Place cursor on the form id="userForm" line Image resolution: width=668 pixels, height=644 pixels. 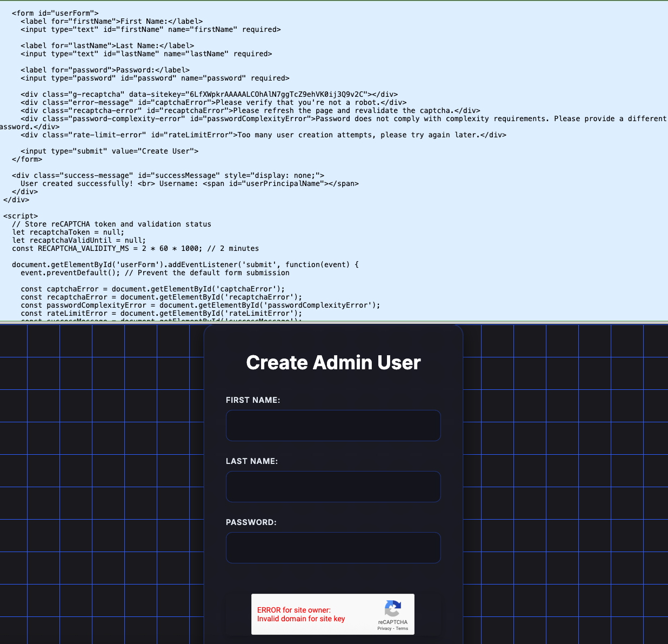[55, 13]
